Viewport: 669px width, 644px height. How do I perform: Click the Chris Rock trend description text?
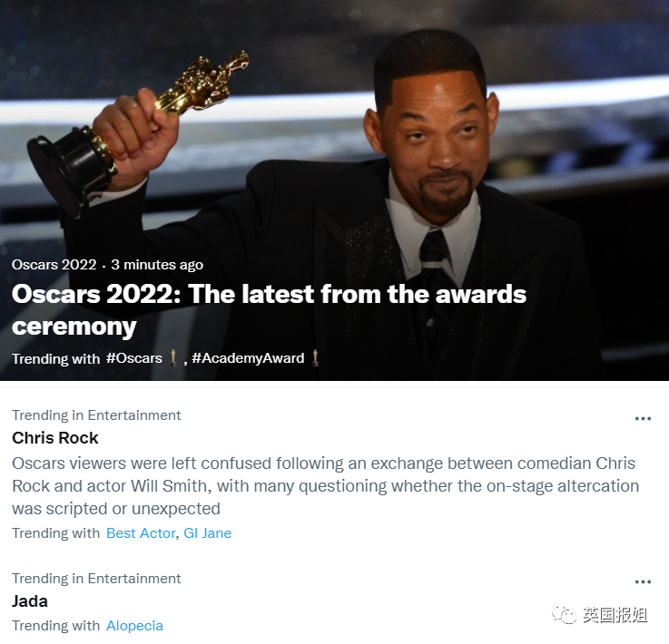click(325, 486)
